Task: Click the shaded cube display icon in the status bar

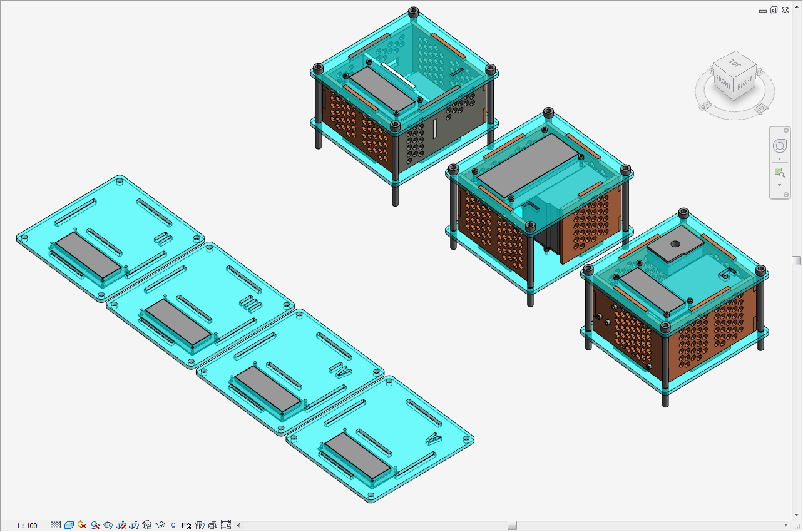Action: pyautogui.click(x=69, y=525)
